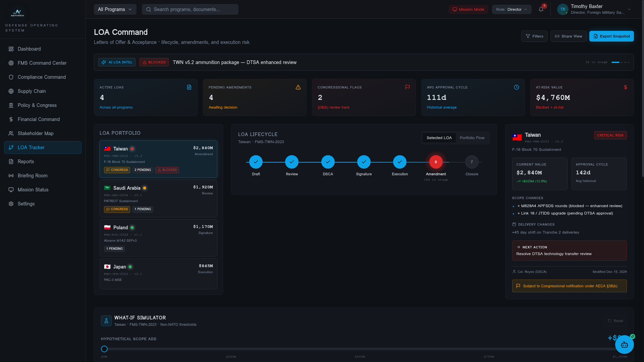This screenshot has width=644, height=362.
Task: Open Settings gear icon
Action: click(11, 204)
